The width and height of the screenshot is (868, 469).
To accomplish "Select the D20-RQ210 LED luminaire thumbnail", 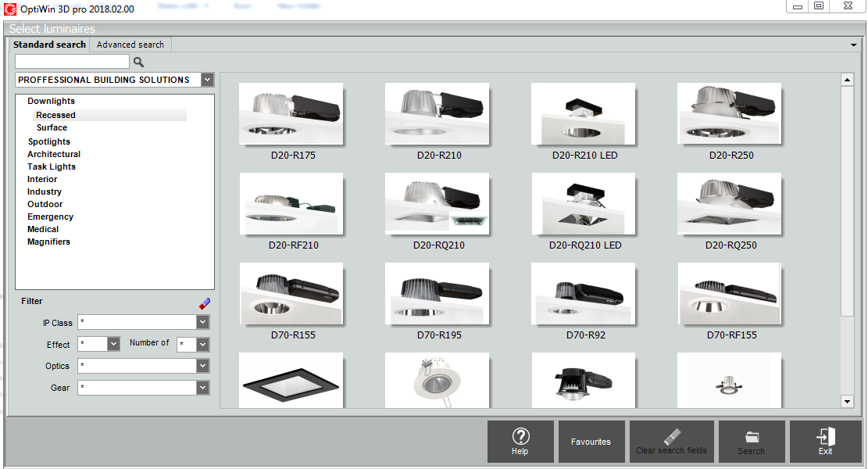I will point(584,204).
